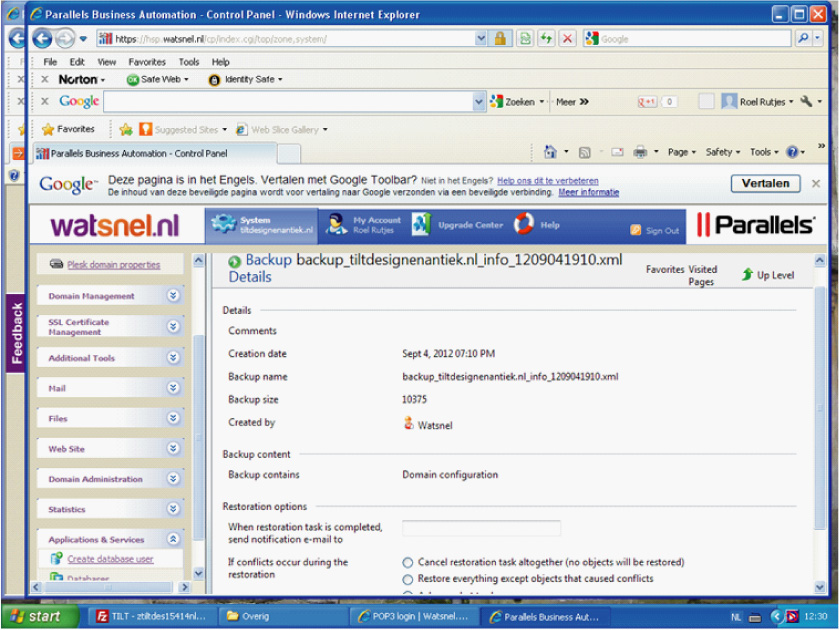Expand the SSL Certificate Management section

click(173, 326)
